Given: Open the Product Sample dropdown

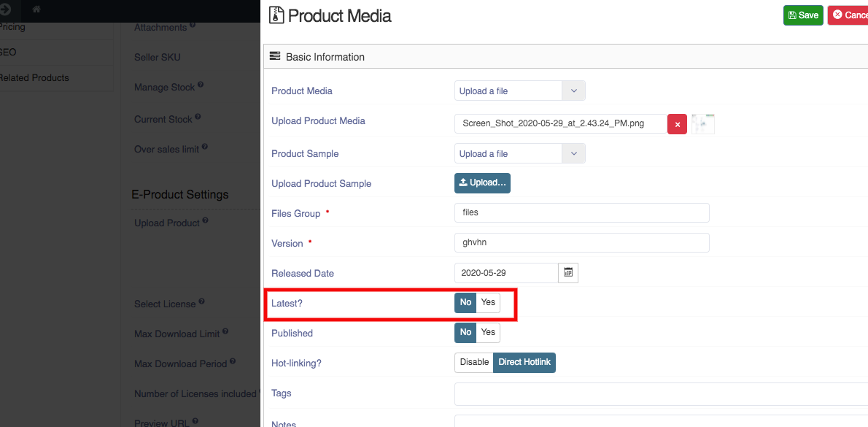Looking at the screenshot, I should point(520,153).
